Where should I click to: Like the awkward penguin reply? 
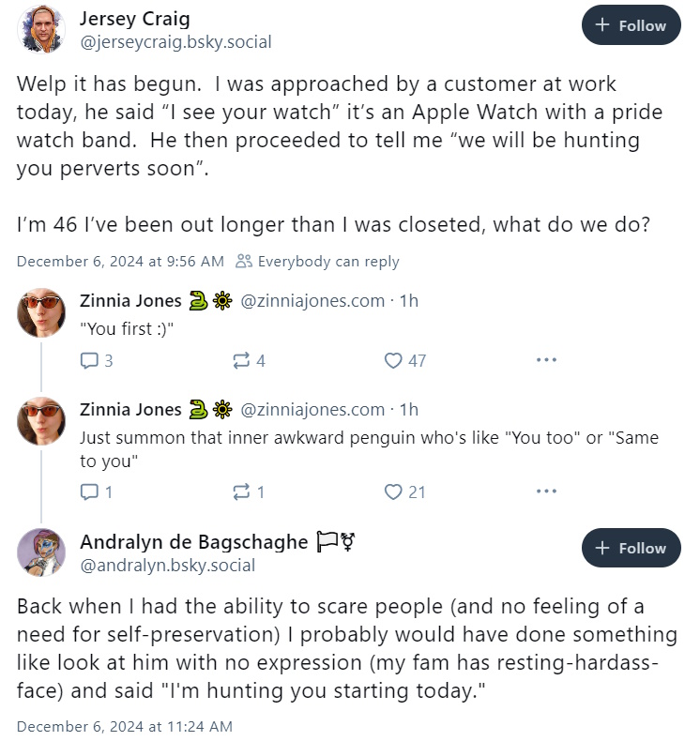tap(393, 491)
